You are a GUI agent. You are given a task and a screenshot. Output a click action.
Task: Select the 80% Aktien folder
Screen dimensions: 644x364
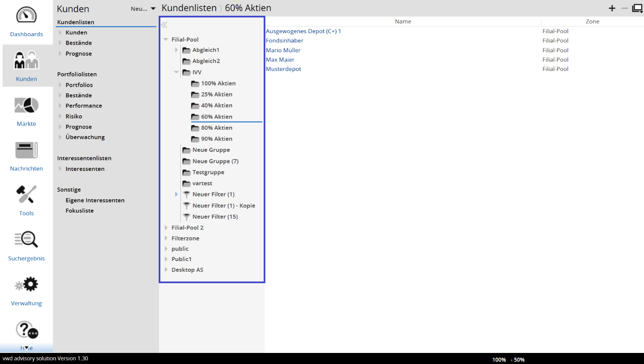click(217, 128)
